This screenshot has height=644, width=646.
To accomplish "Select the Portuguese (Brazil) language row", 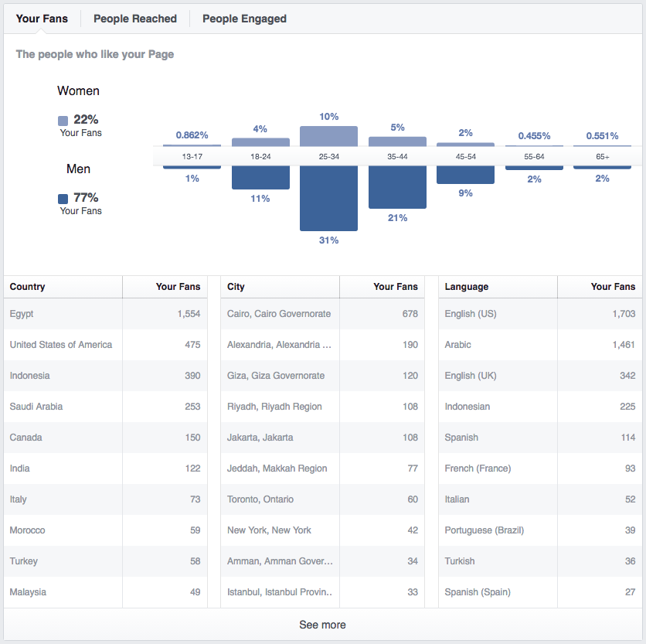I will click(x=540, y=530).
